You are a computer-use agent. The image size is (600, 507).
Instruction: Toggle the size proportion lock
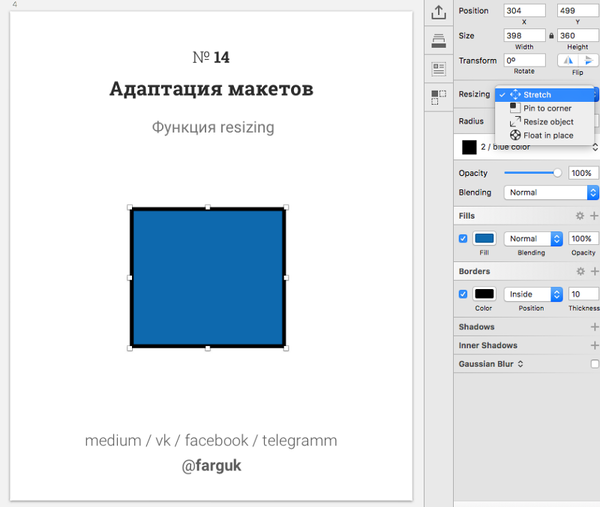(x=551, y=36)
